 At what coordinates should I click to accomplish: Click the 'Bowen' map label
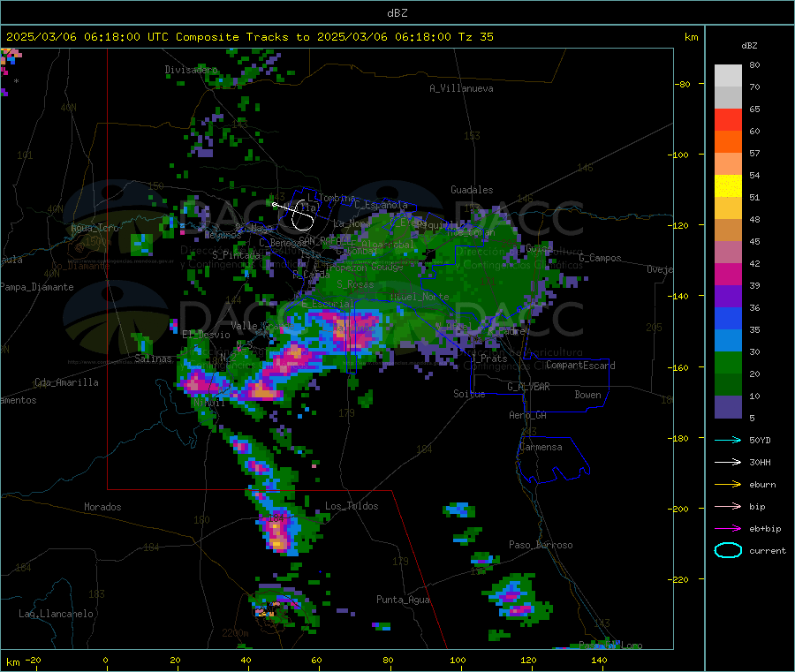pyautogui.click(x=588, y=395)
